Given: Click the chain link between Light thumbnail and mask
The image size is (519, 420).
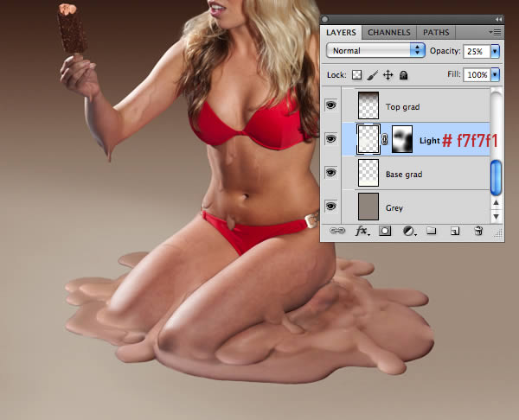Looking at the screenshot, I should point(385,139).
